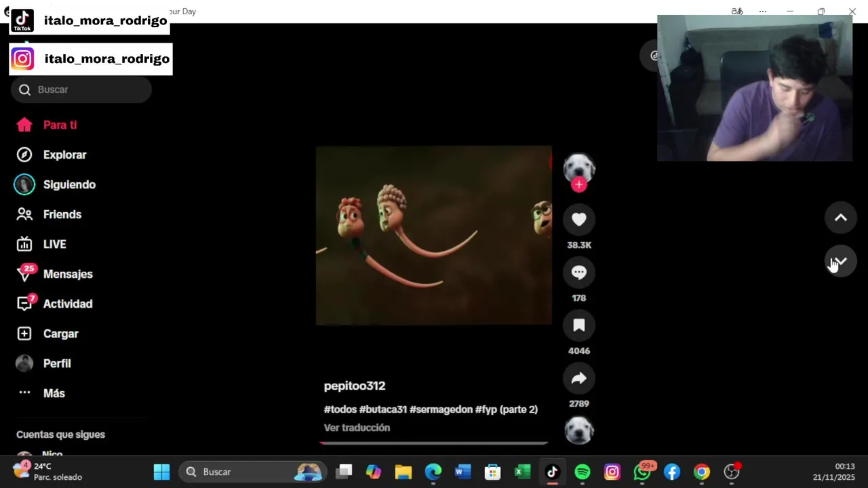Click Cuentas que sigues heading
This screenshot has width=868, height=488.
point(60,434)
